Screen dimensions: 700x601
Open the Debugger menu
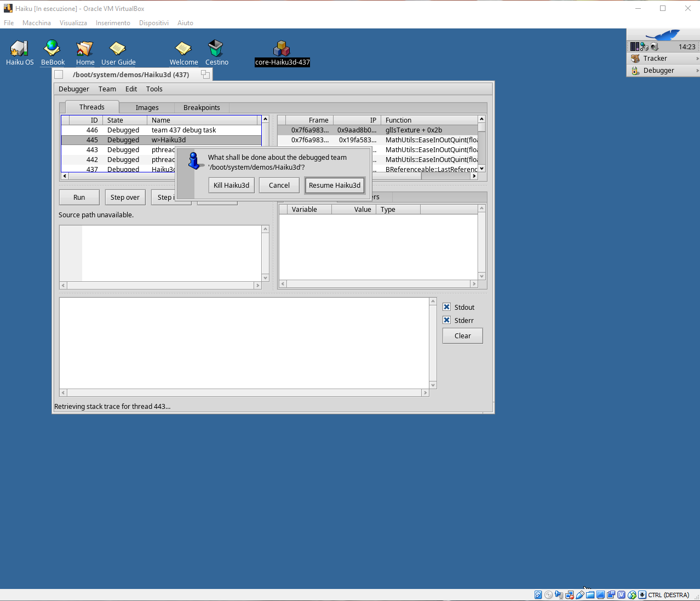(74, 89)
